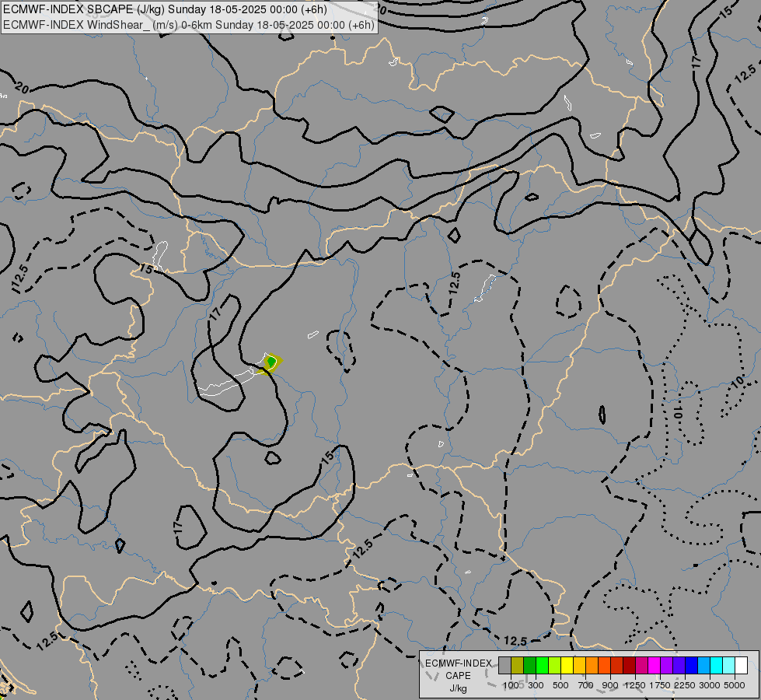
Task: Select the sky blue legend swatch
Action: [703, 665]
